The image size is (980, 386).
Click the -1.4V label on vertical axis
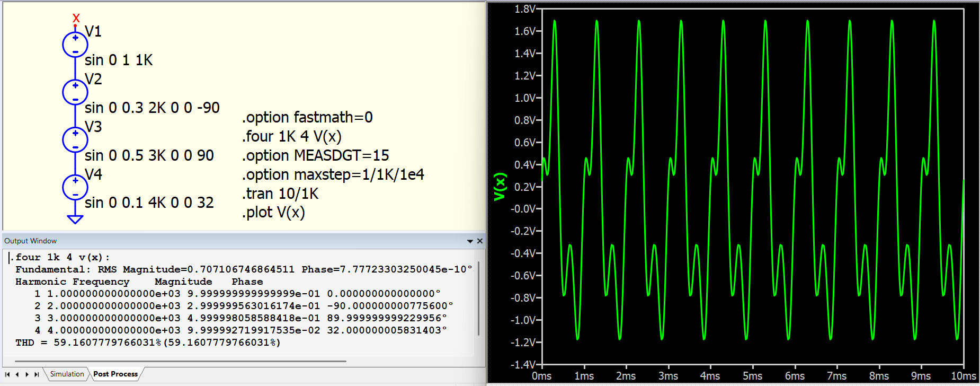(x=523, y=364)
